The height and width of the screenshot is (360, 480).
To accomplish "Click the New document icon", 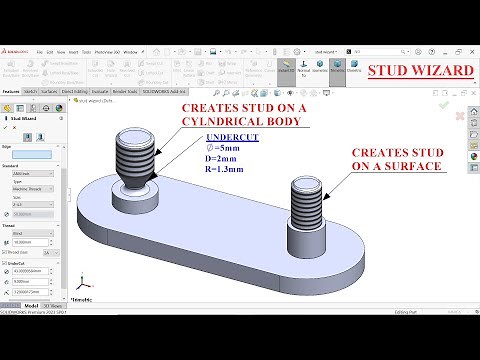I will pyautogui.click(x=167, y=52).
